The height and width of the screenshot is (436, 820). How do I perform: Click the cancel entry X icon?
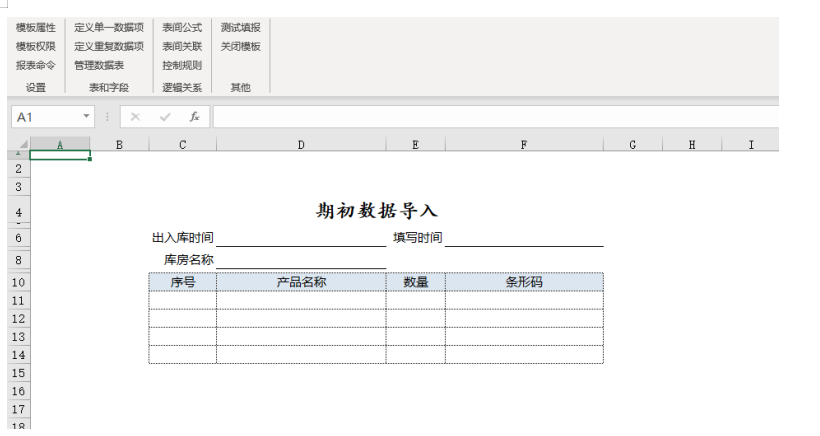click(x=135, y=117)
